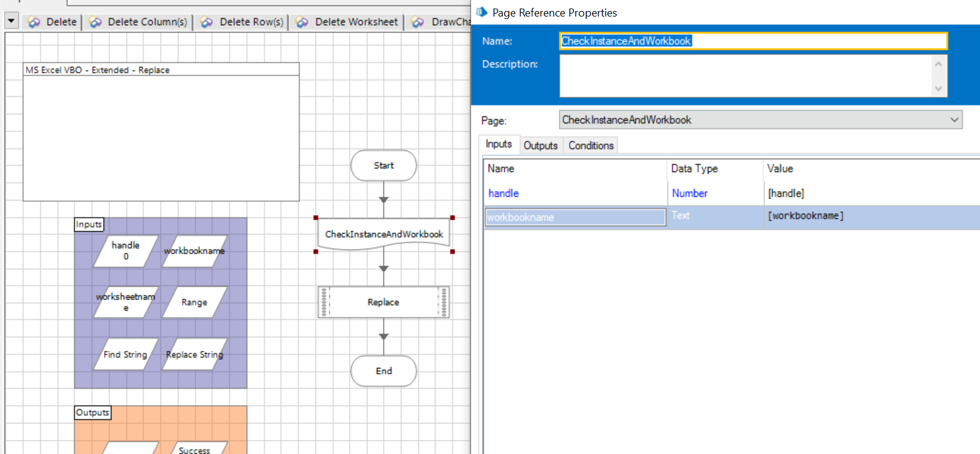Select the Start stage
The width and height of the screenshot is (980, 454).
coord(384,166)
